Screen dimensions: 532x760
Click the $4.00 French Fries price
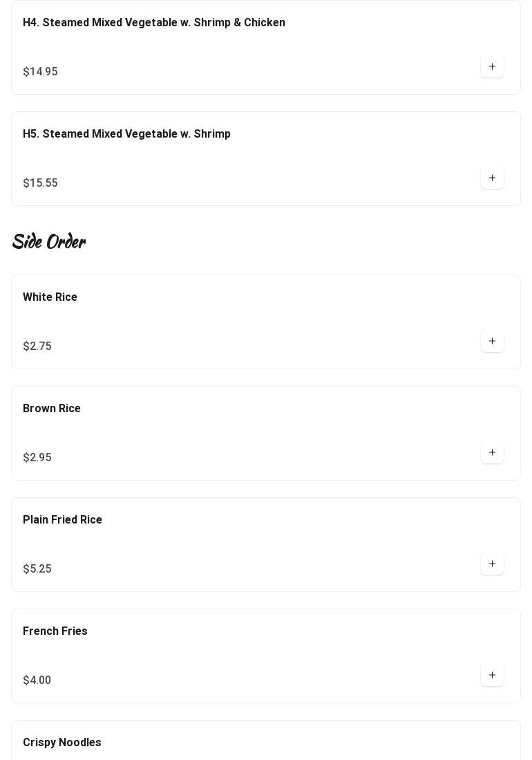coord(37,680)
